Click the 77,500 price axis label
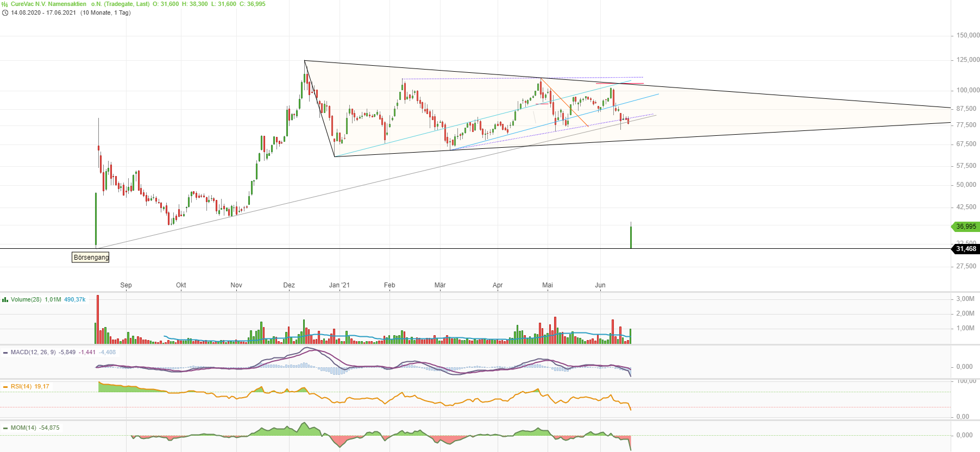The height and width of the screenshot is (452, 980). 966,125
